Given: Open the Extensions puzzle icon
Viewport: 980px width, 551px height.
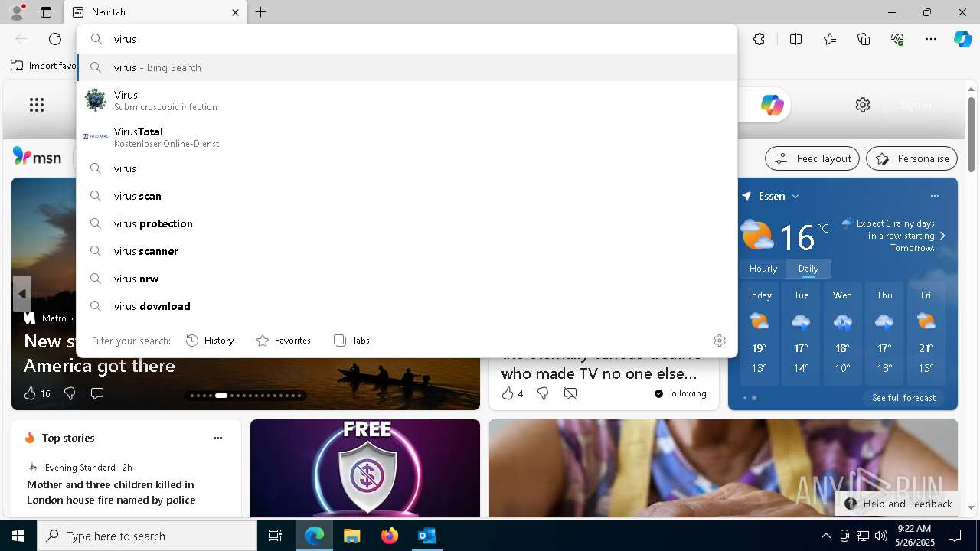Looking at the screenshot, I should (x=759, y=39).
